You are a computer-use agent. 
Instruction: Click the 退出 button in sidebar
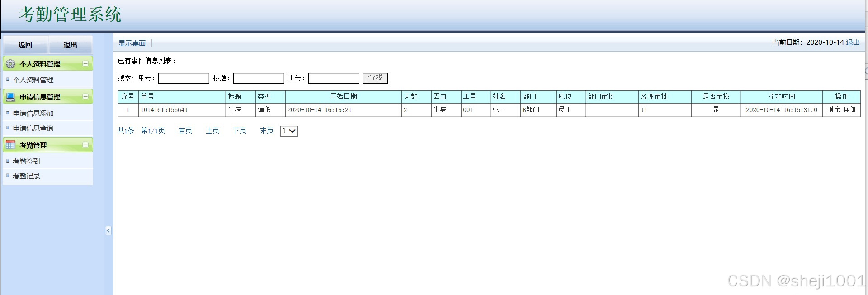[71, 45]
